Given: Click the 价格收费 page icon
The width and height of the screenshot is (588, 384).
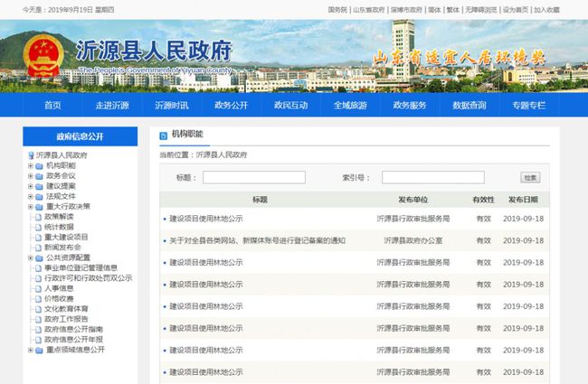Looking at the screenshot, I should pos(38,299).
